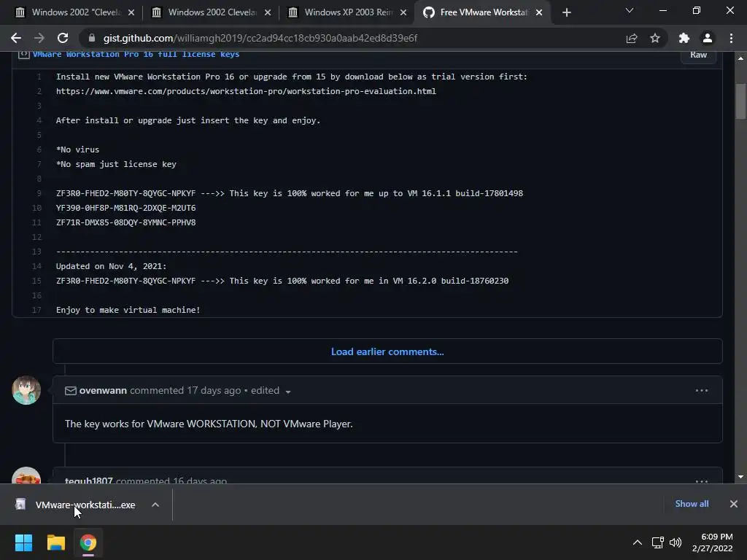Open the Chrome profile avatar
Viewport: 747px width, 560px height.
pos(708,38)
